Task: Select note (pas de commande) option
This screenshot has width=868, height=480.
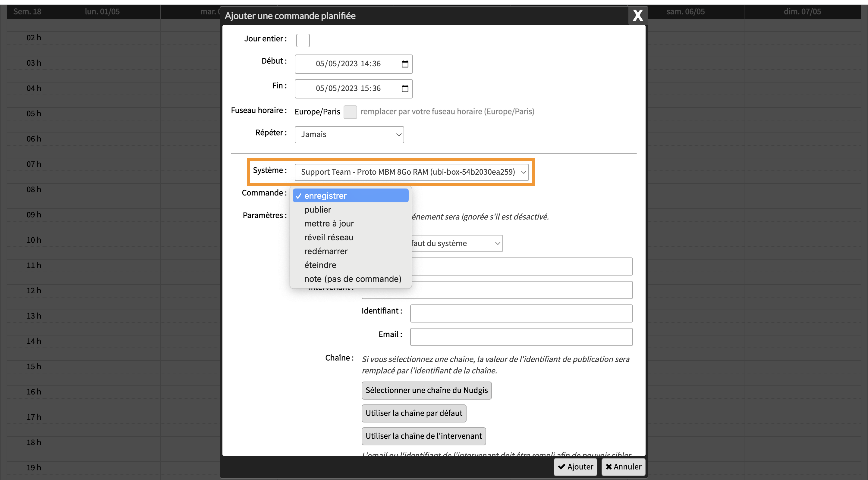Action: 352,279
